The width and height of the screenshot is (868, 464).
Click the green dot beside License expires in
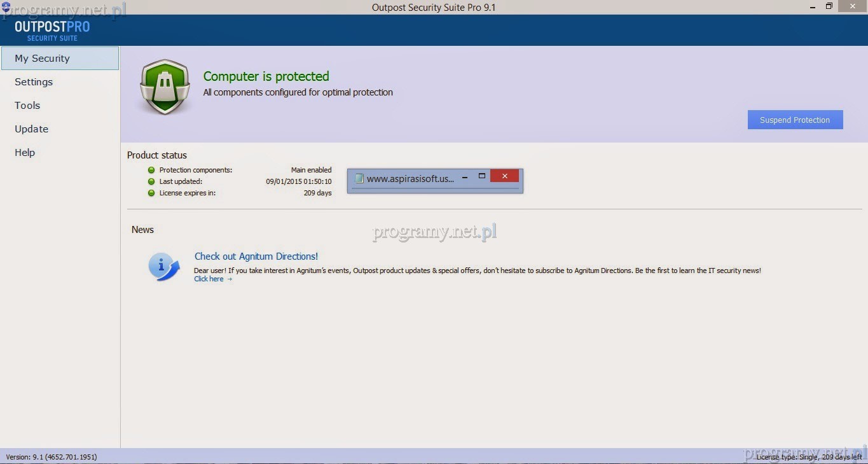tap(151, 193)
